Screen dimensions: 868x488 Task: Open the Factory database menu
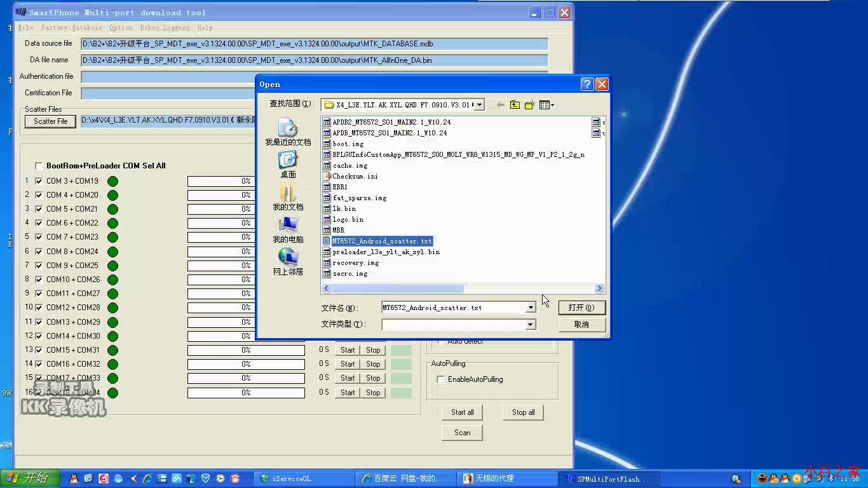pos(71,28)
